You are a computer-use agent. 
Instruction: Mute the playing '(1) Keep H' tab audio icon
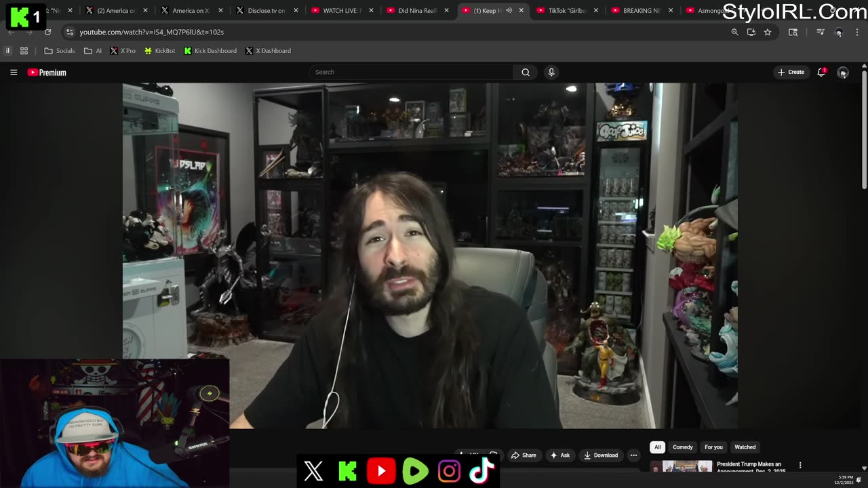[x=509, y=10]
